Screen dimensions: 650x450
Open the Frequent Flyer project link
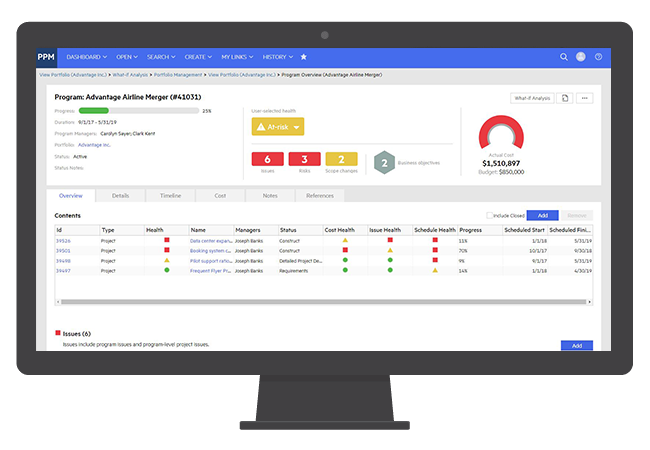pos(211,271)
